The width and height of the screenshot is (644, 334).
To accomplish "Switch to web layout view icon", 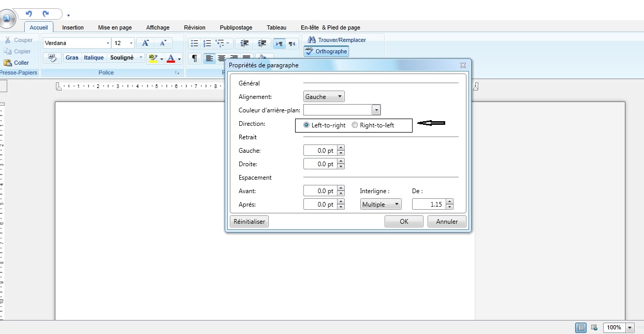I will 594,328.
